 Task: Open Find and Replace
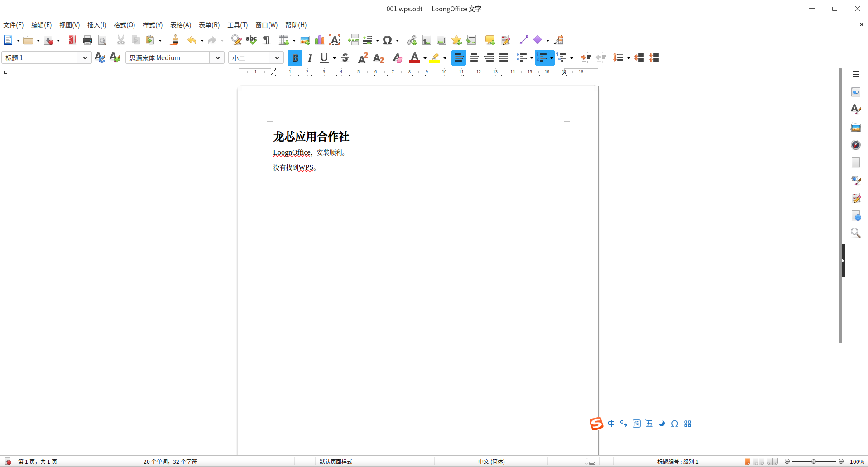click(x=236, y=40)
